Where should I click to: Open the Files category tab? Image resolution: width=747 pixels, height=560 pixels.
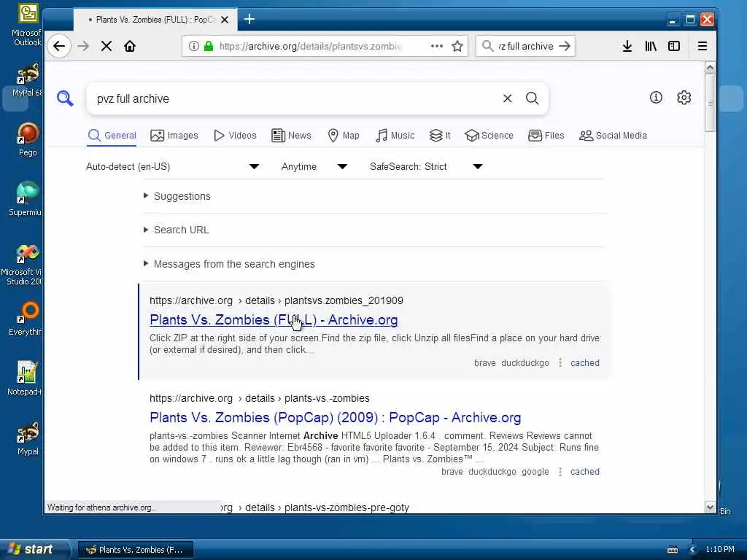tap(546, 135)
